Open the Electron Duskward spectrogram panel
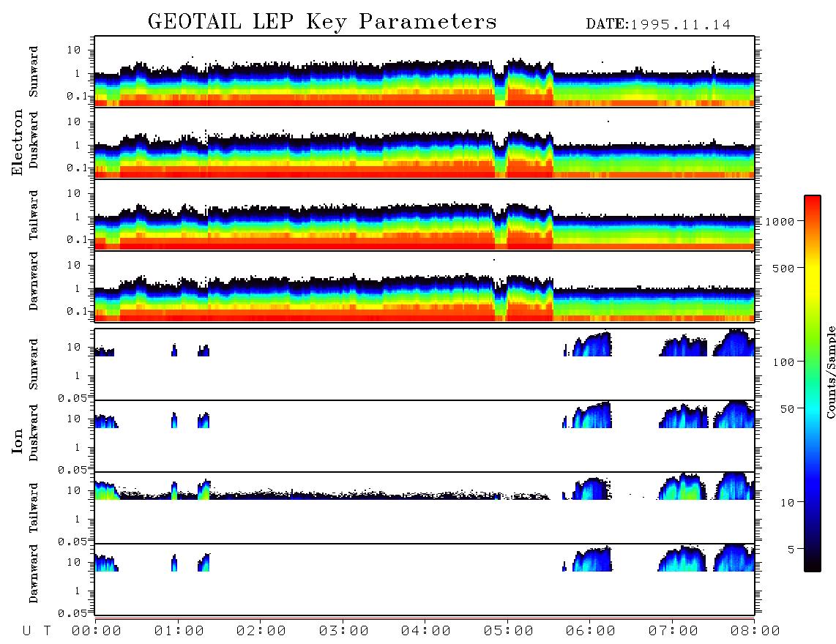 425,143
